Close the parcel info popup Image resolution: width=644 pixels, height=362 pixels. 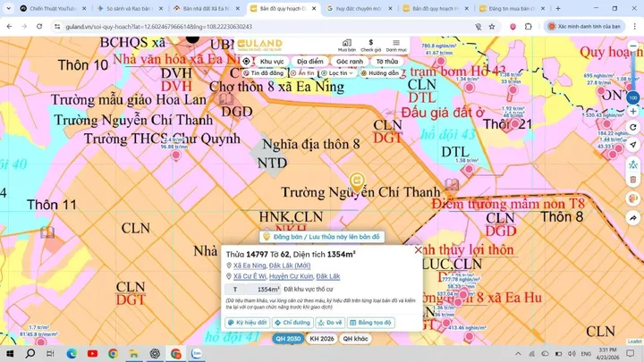click(418, 250)
